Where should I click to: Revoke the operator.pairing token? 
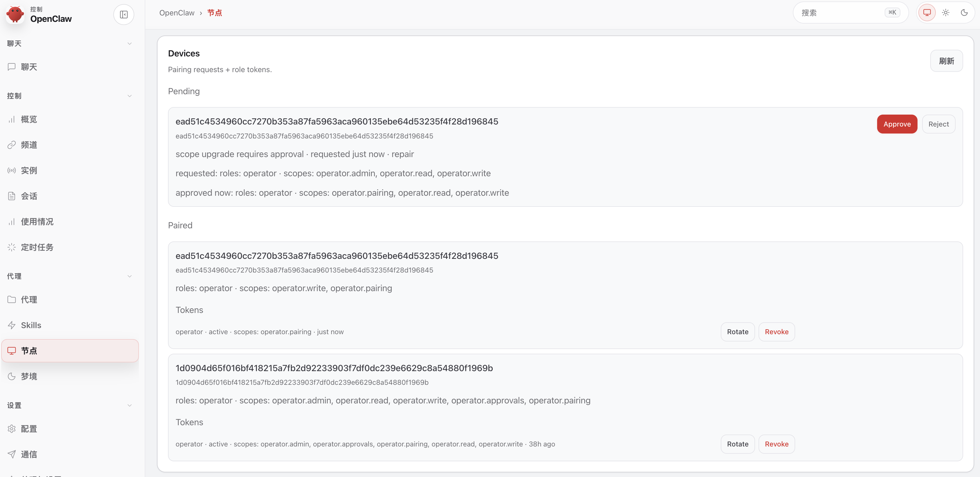(777, 332)
